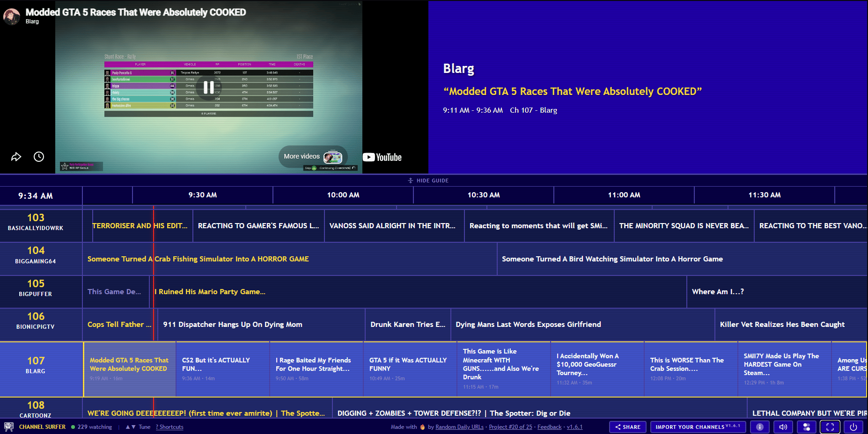Image resolution: width=868 pixels, height=434 pixels.
Task: Open the Feedback link
Action: point(549,427)
